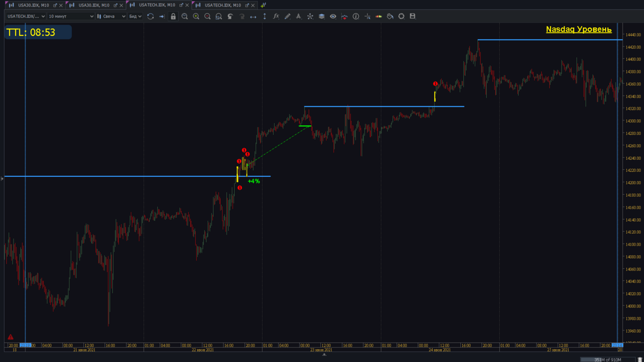Click the snapshot aperture icon

401,16
